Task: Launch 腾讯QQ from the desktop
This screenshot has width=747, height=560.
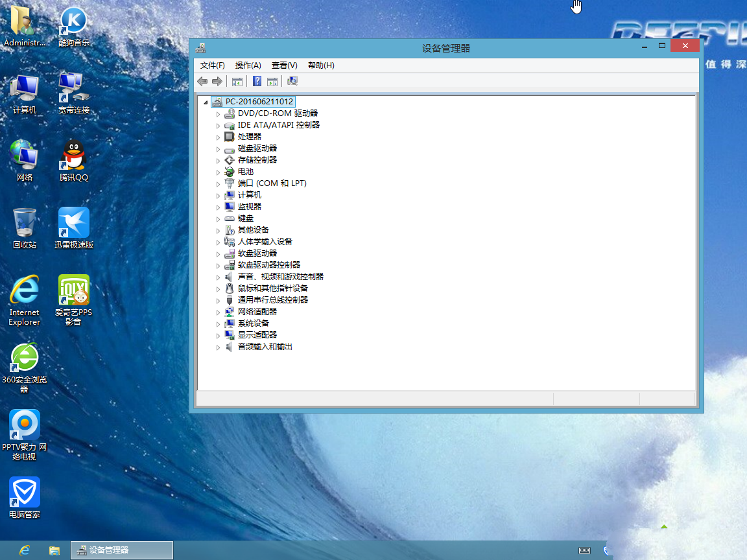Action: [73, 160]
